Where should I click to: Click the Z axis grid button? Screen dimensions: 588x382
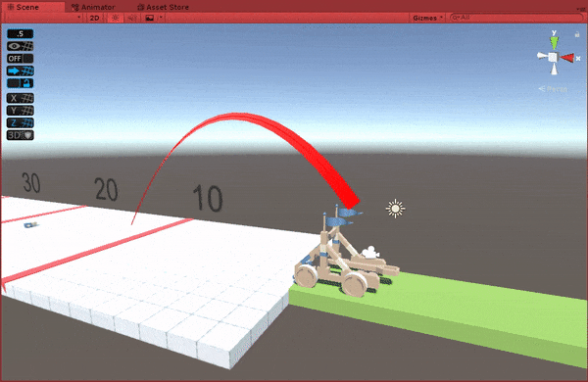coord(21,123)
